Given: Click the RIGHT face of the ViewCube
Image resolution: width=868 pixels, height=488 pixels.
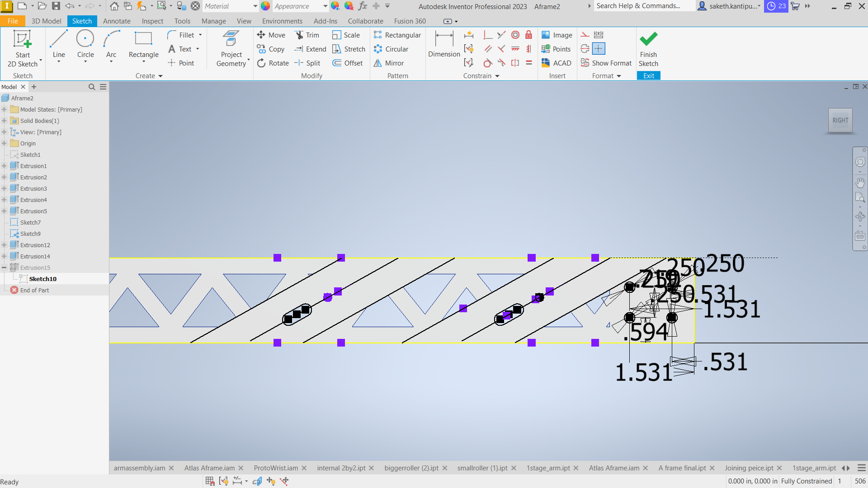Looking at the screenshot, I should point(840,120).
